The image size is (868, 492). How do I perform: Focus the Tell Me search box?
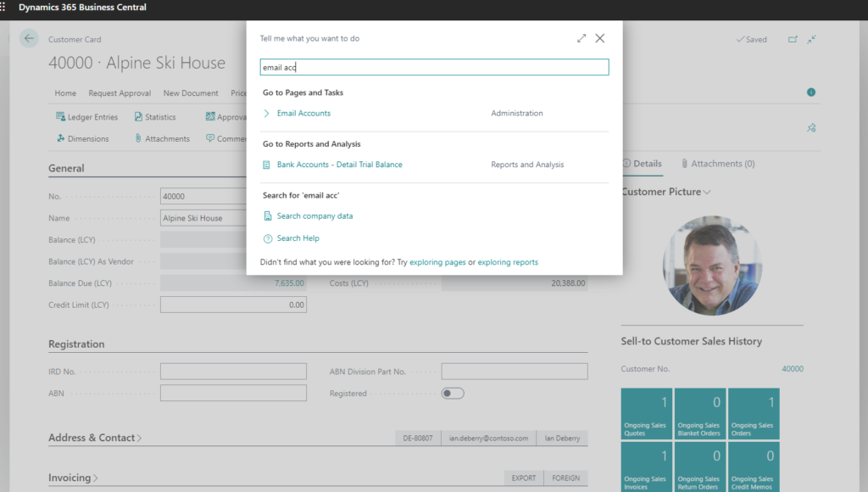(x=435, y=67)
